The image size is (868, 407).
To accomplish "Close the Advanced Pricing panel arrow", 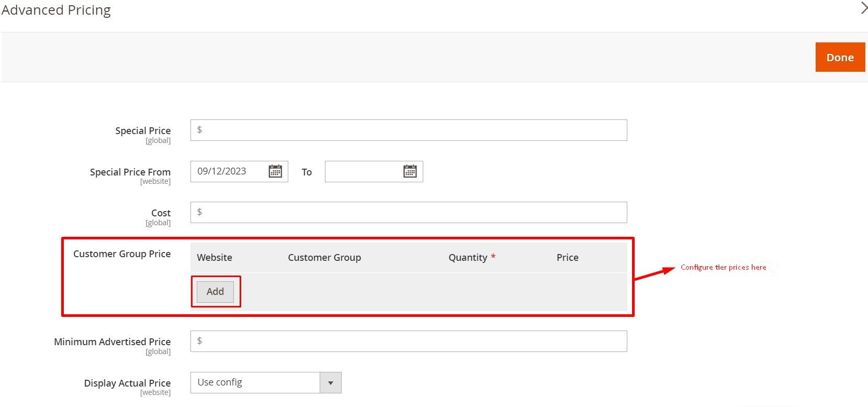I will [x=864, y=8].
